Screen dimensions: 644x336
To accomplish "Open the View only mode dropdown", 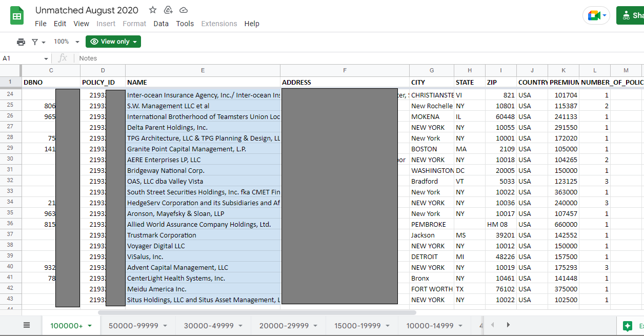I will pyautogui.click(x=113, y=42).
